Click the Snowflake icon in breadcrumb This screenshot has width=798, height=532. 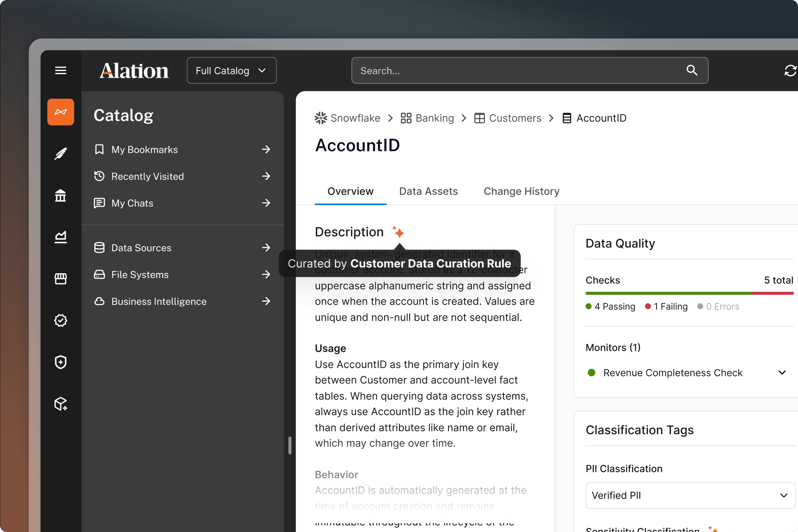[x=321, y=118]
